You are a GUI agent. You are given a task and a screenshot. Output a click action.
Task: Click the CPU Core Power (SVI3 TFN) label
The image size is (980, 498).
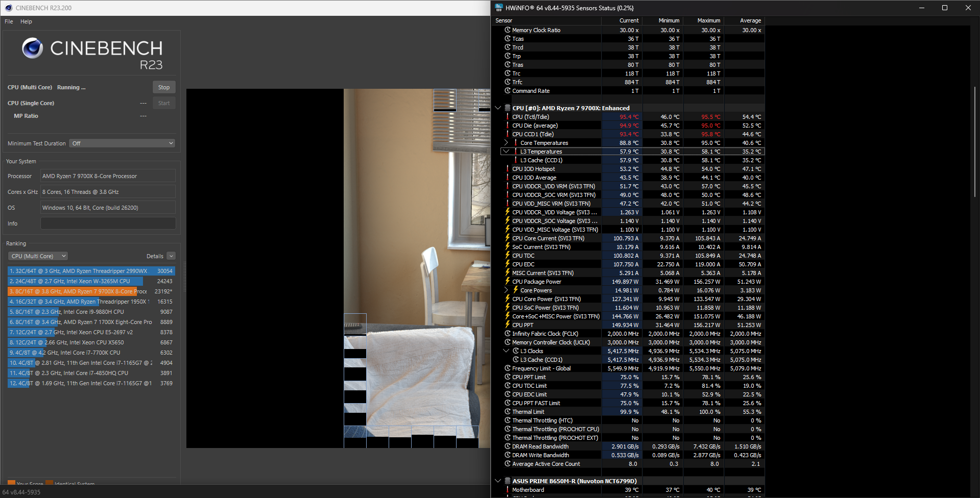pyautogui.click(x=546, y=299)
